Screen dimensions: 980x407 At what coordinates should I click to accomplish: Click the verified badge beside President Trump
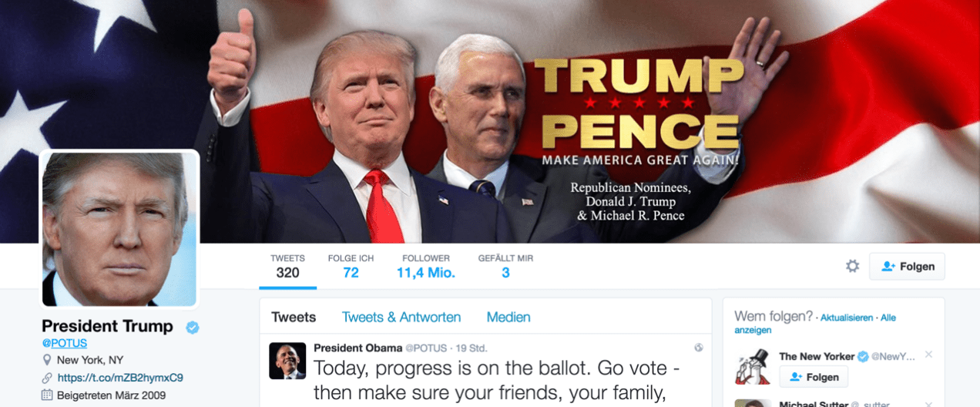193,327
